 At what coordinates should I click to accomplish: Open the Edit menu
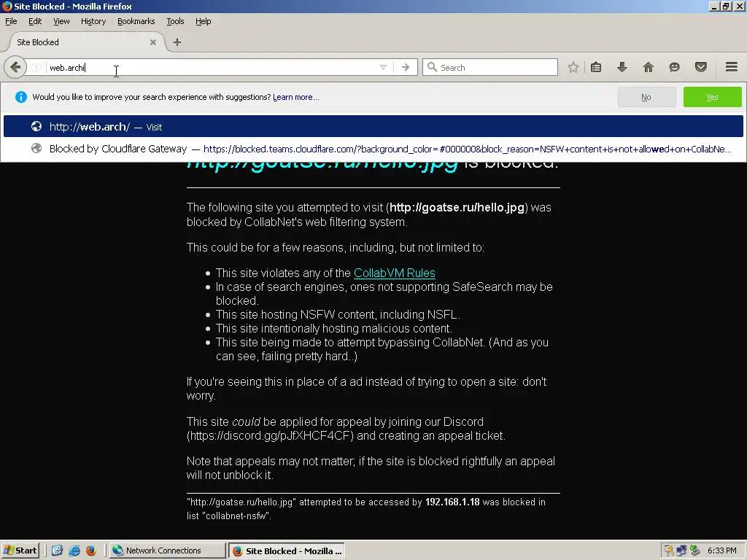point(35,21)
